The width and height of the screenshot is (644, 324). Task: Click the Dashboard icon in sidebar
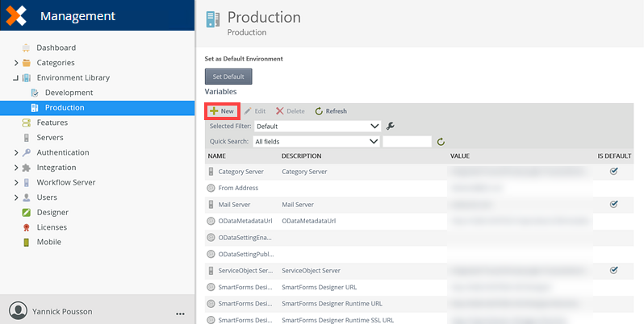[x=27, y=48]
